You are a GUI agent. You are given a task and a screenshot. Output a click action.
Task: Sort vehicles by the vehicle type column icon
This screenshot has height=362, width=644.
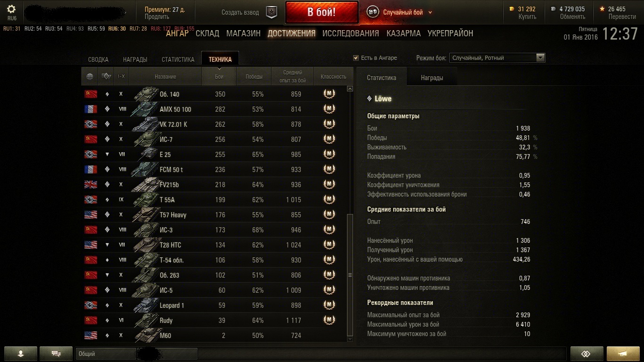(x=106, y=76)
